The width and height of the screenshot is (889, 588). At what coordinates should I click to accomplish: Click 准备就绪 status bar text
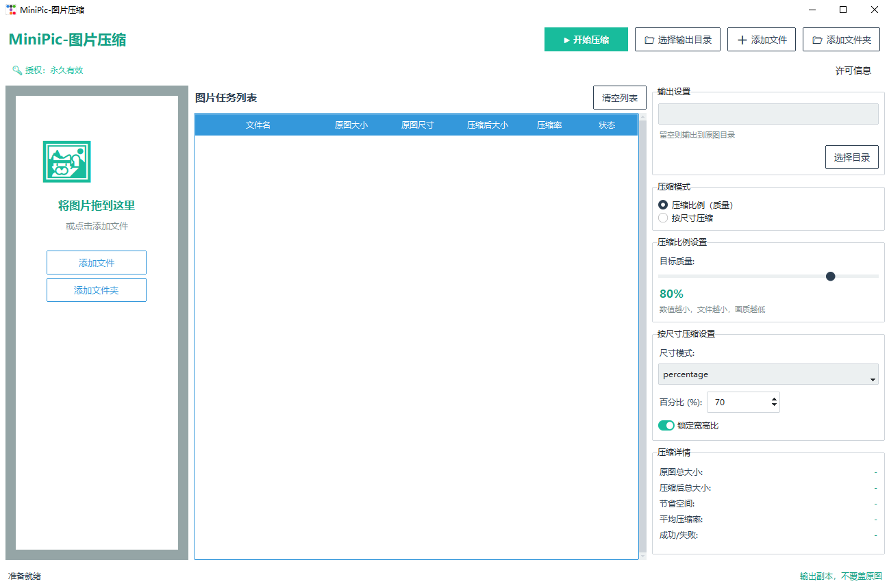pos(25,576)
